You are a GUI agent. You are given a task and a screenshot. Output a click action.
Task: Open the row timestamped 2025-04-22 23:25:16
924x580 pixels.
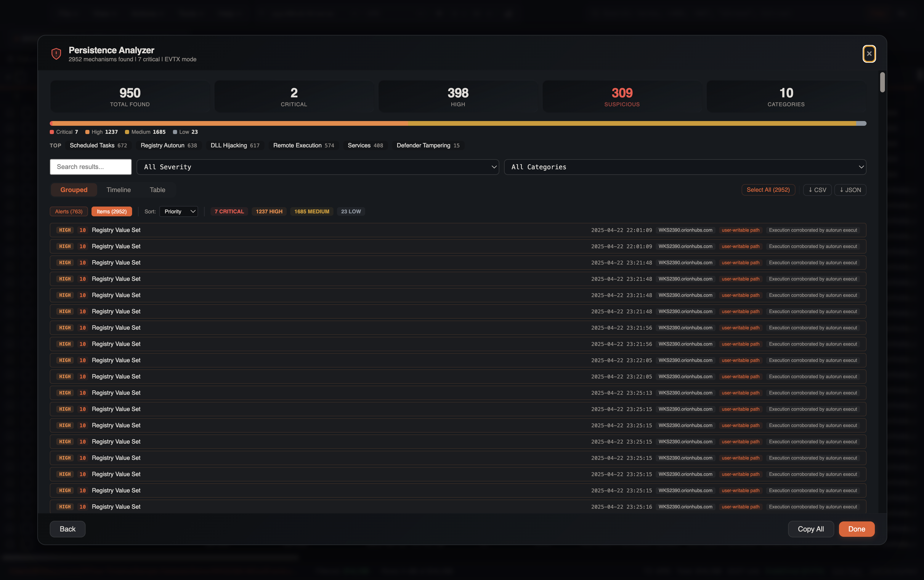[458, 507]
